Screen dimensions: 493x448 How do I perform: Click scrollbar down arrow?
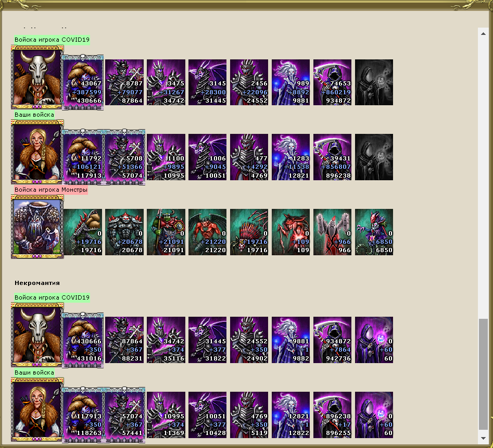(x=483, y=438)
